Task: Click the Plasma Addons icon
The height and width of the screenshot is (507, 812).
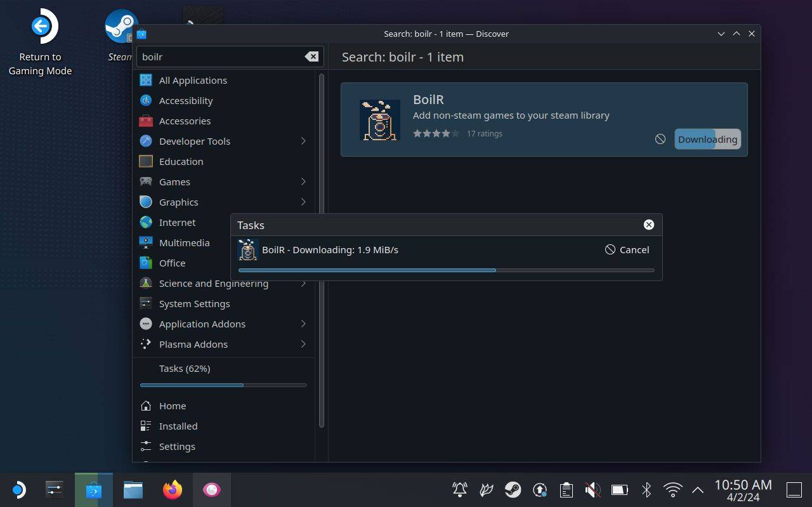Action: 146,344
